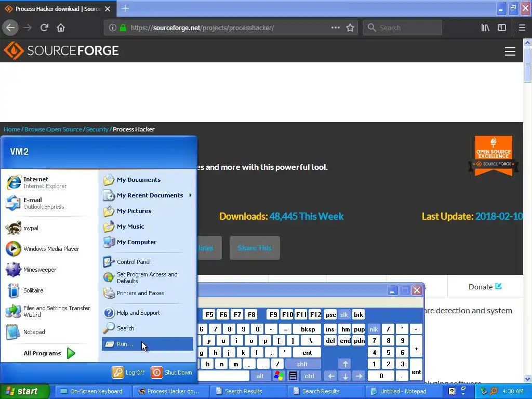Screen dimensions: 532x399
Task: Expand All Programs list
Action: pos(49,353)
